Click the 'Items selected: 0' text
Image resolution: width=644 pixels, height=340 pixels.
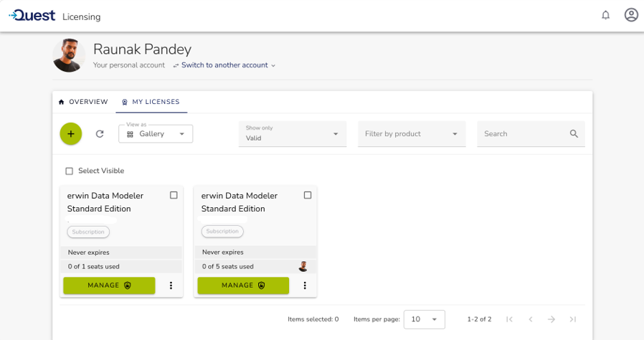[x=313, y=319]
